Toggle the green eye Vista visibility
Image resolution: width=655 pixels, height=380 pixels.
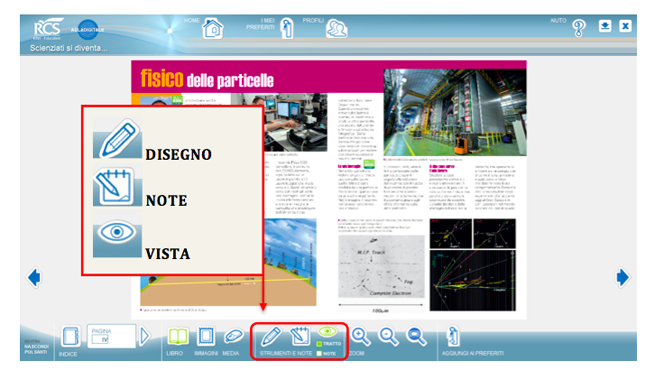coord(328,332)
